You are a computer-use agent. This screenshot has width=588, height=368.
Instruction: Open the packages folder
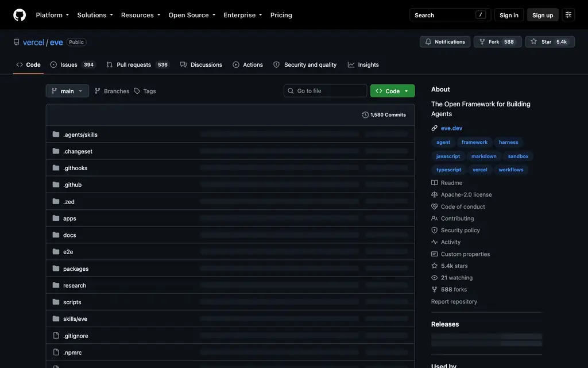(76, 269)
